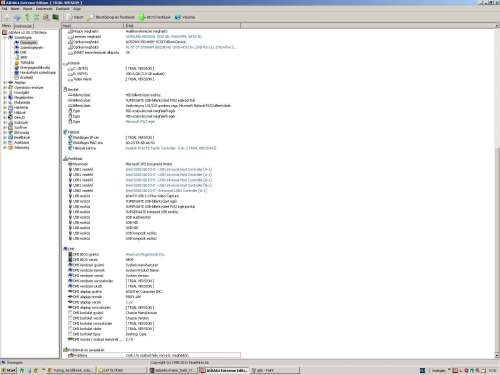Select the DMI BIOS verzió row

151,260
